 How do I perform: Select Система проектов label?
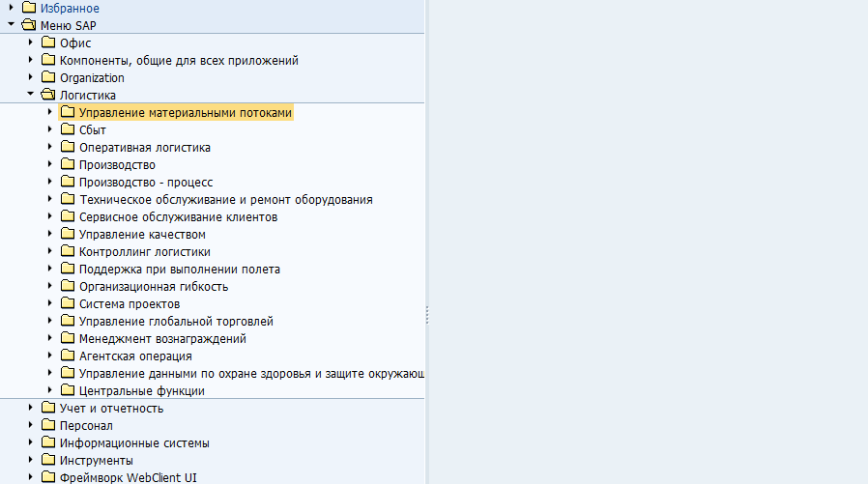tap(129, 304)
